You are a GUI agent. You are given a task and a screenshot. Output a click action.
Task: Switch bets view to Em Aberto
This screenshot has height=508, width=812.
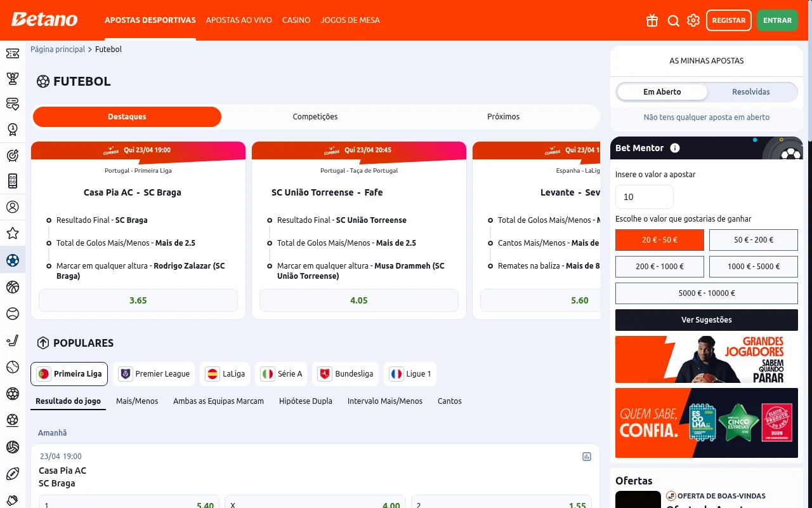(x=662, y=92)
